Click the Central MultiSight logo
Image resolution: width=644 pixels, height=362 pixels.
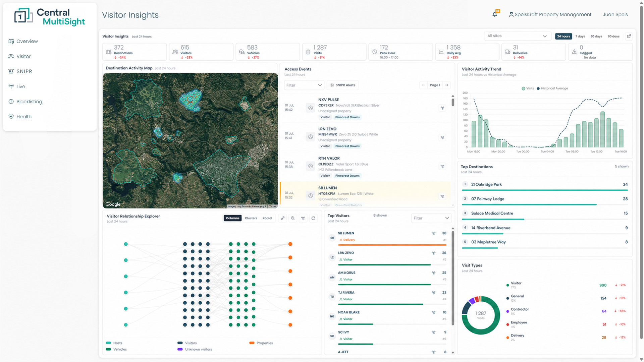(x=50, y=17)
